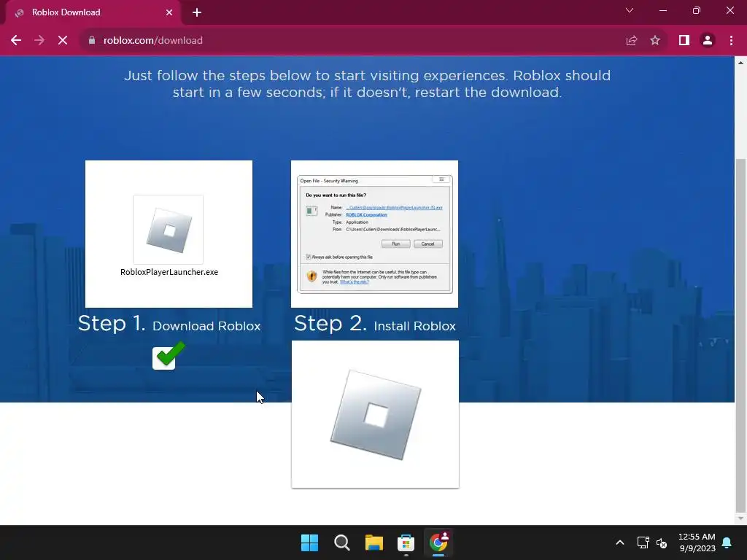This screenshot has height=560, width=747.
Task: Click the vertical scrollbar thumb
Action: (x=741, y=335)
